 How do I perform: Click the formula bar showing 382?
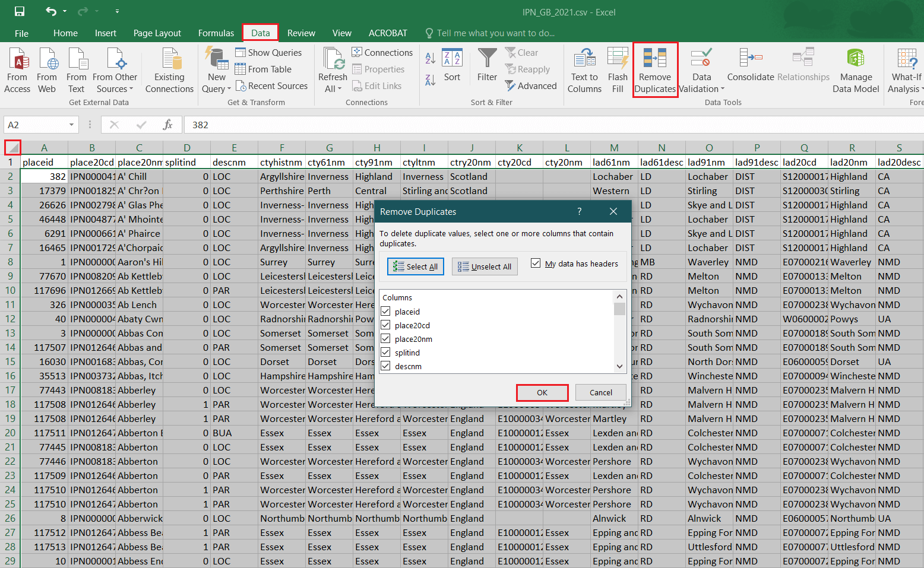click(554, 125)
